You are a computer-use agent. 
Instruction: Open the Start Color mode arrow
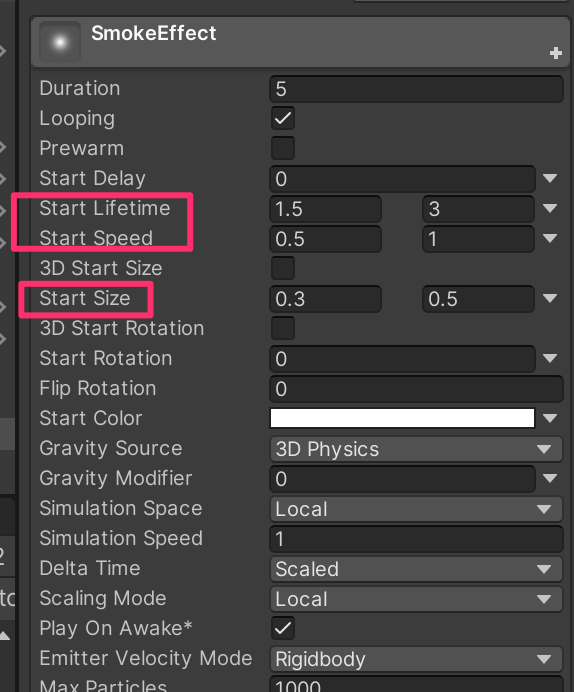[550, 418]
